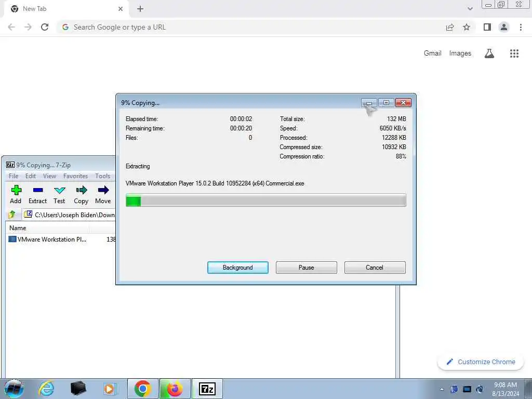This screenshot has height=399, width=532.
Task: Go back in Chrome
Action: coord(11,27)
